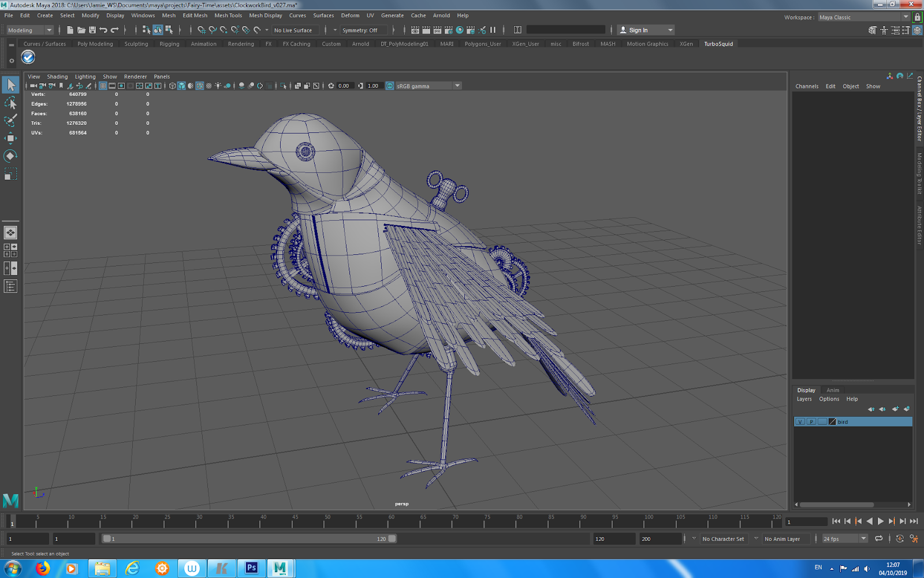Create a new display layer in the Layer Editor
This screenshot has height=578, width=924.
click(x=895, y=409)
